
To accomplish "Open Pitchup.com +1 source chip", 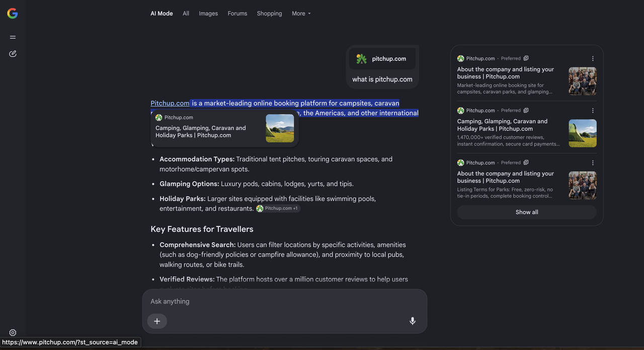I will tap(278, 208).
